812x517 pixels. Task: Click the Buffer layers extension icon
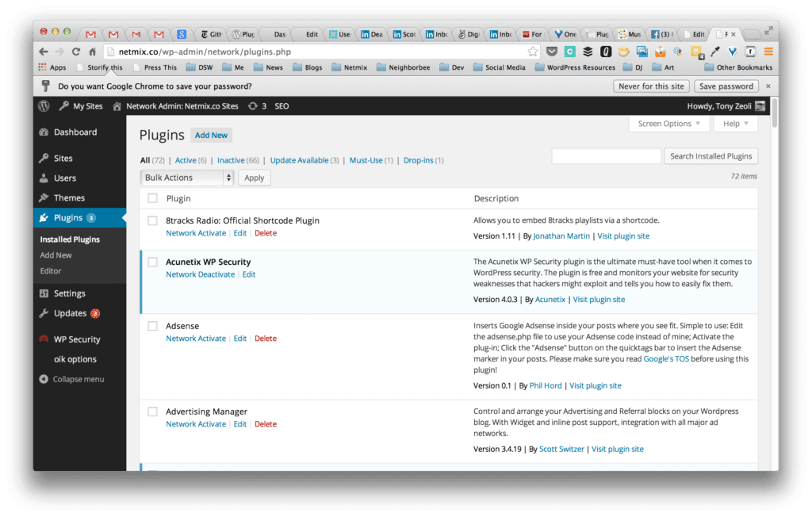click(588, 52)
